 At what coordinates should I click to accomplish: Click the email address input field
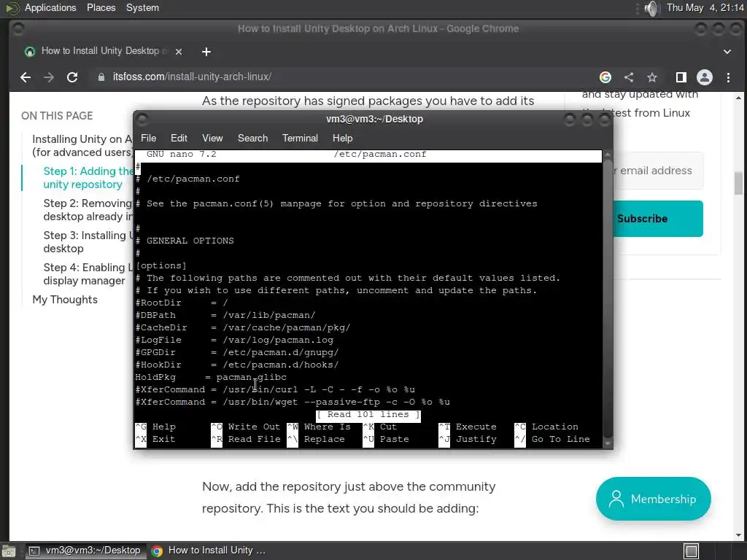coord(657,171)
